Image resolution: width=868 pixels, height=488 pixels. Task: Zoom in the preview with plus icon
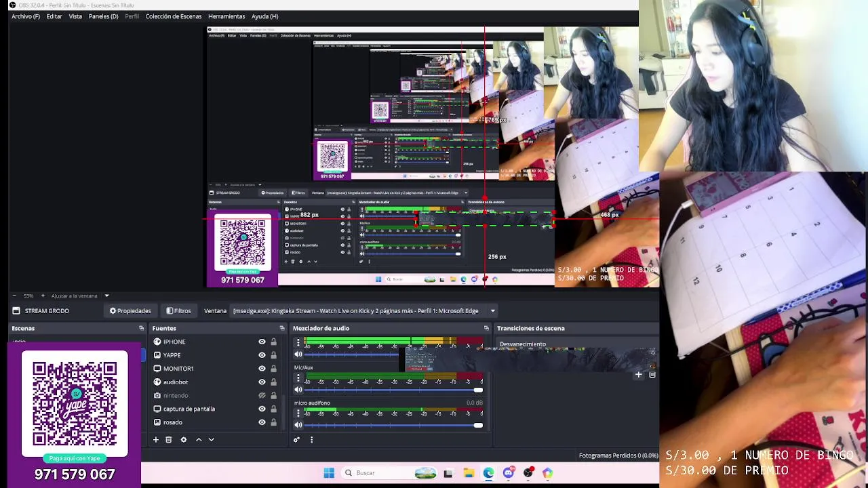pyautogui.click(x=43, y=296)
